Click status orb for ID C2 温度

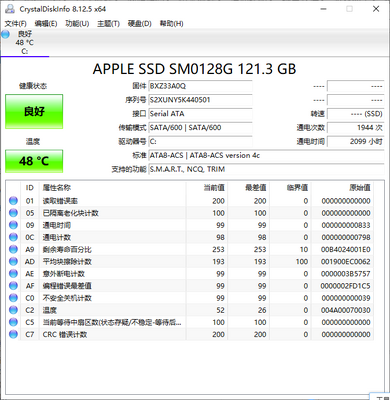click(x=13, y=310)
